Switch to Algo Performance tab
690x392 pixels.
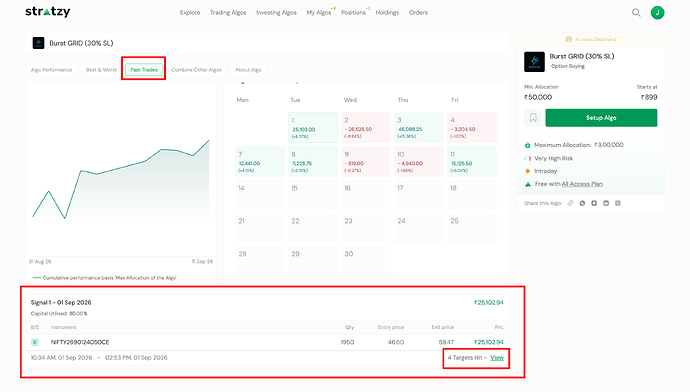click(x=51, y=70)
